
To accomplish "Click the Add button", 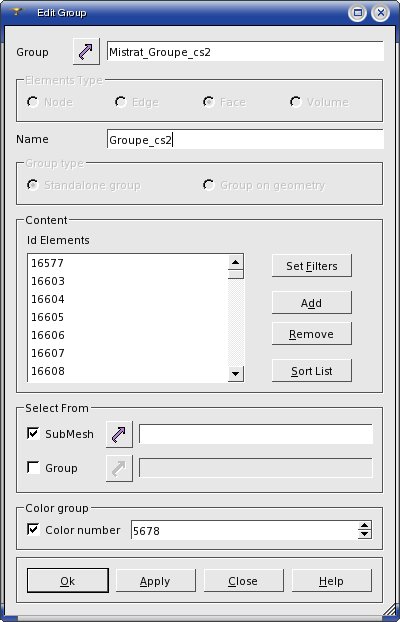I will point(312,303).
